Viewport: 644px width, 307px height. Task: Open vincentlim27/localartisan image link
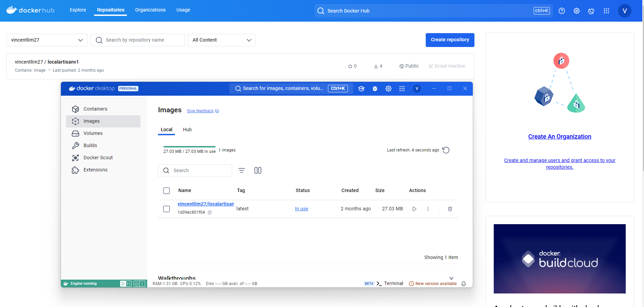[x=206, y=204]
